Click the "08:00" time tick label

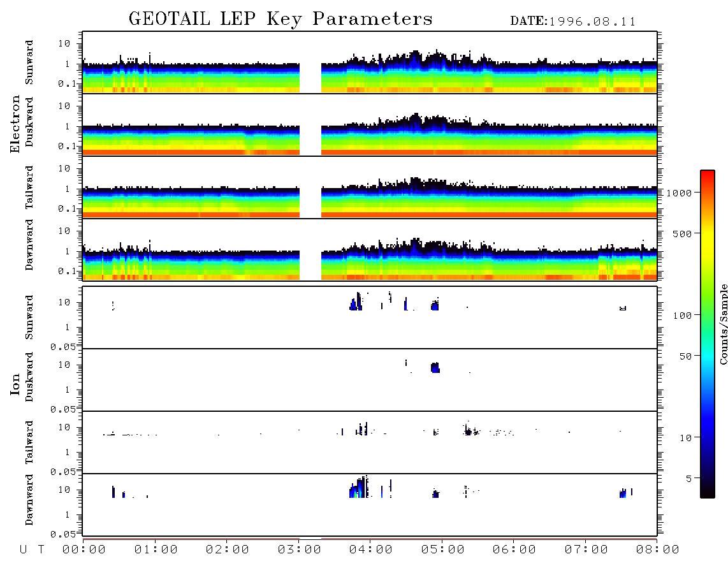(x=658, y=550)
